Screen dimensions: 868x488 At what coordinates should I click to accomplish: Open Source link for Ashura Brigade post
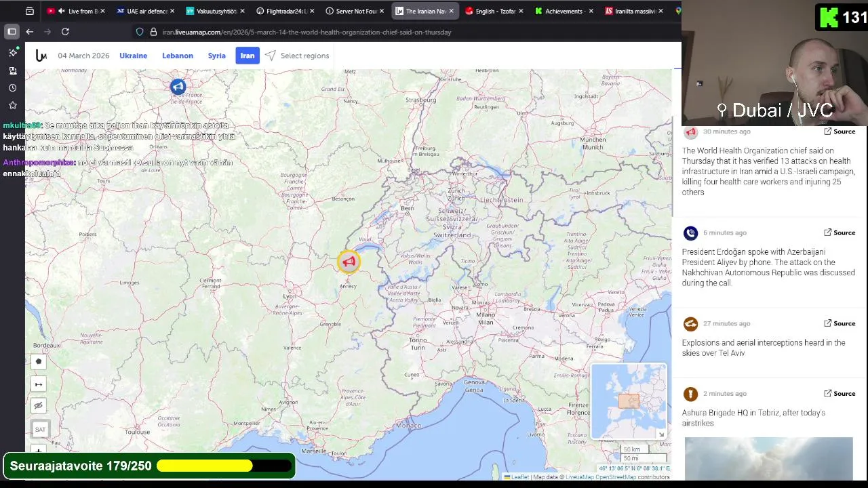[840, 393]
